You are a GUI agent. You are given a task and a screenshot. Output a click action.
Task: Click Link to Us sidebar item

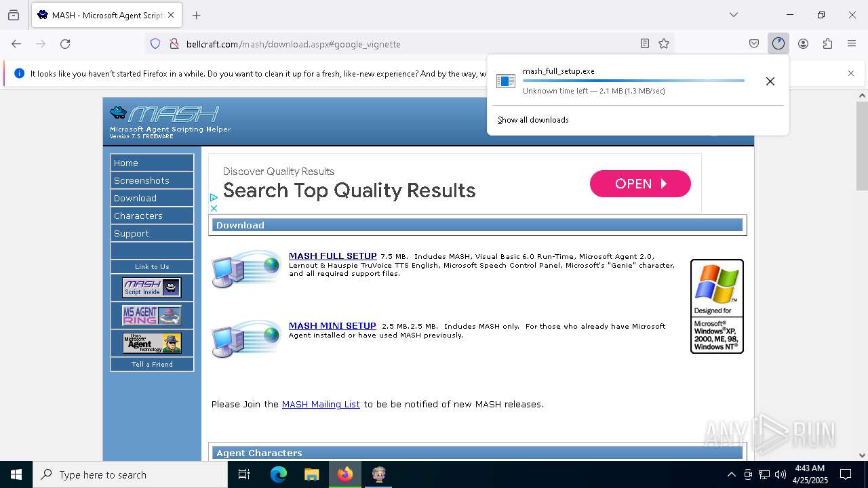tap(152, 266)
